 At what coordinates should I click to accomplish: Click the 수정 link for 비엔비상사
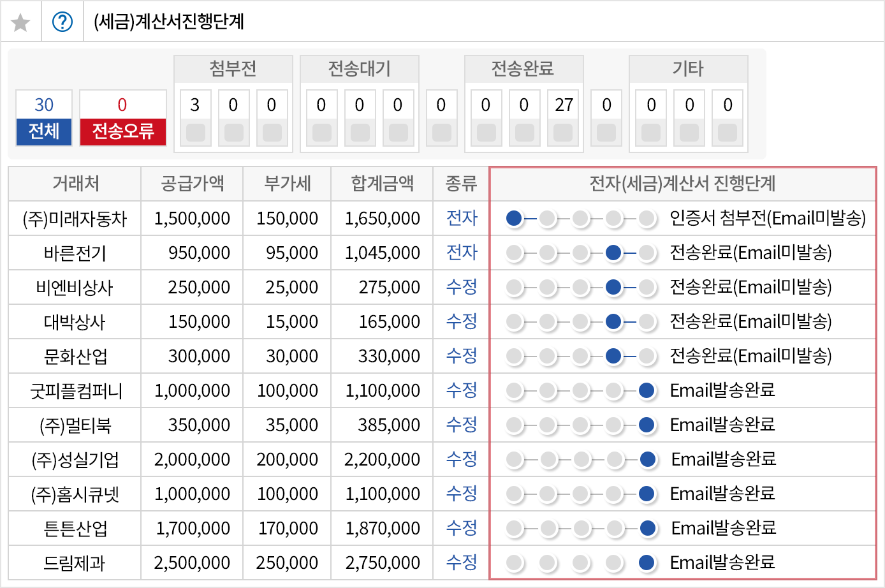[x=462, y=287]
